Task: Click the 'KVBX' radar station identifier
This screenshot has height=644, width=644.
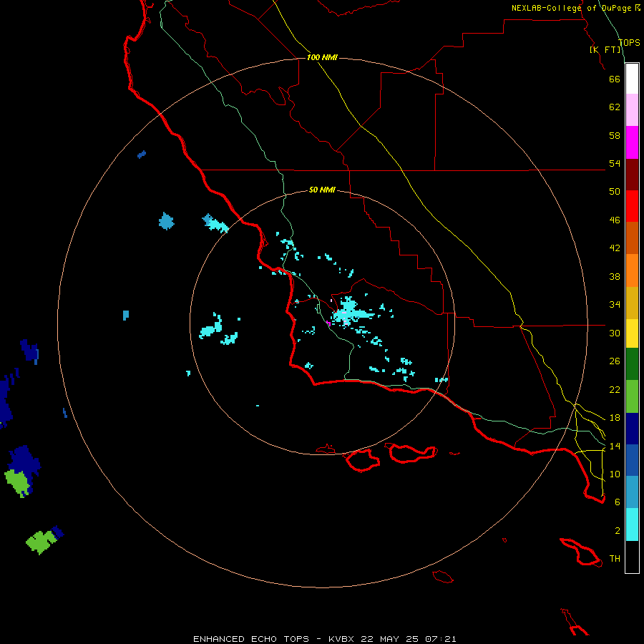Action: click(342, 639)
